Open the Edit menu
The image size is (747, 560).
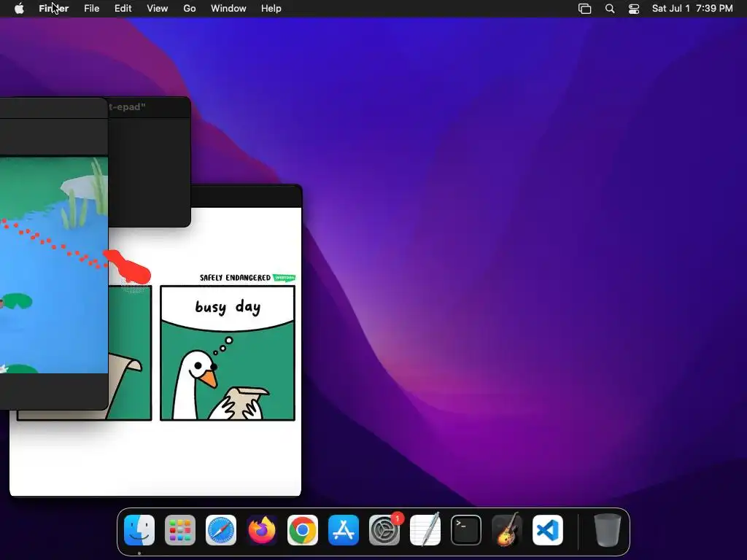coord(123,9)
